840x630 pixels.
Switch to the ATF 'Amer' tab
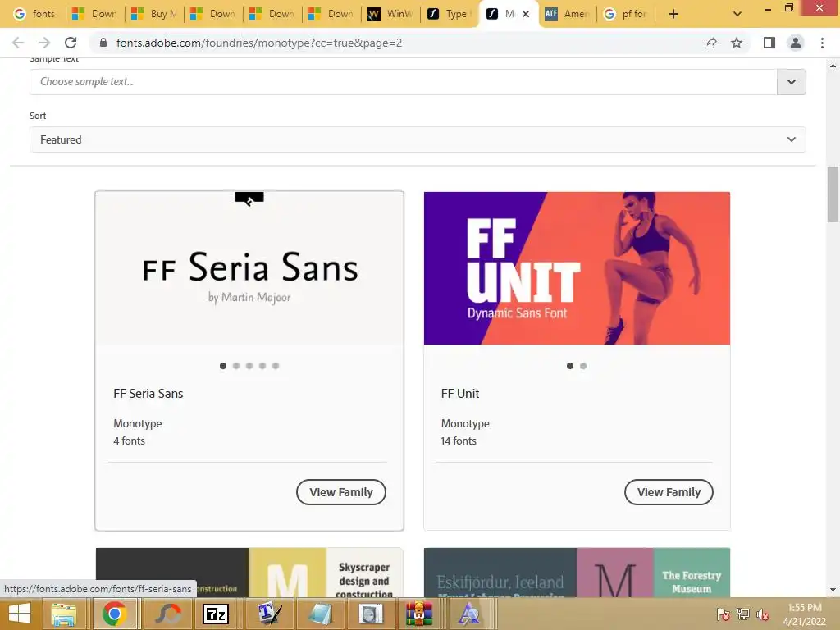(568, 14)
